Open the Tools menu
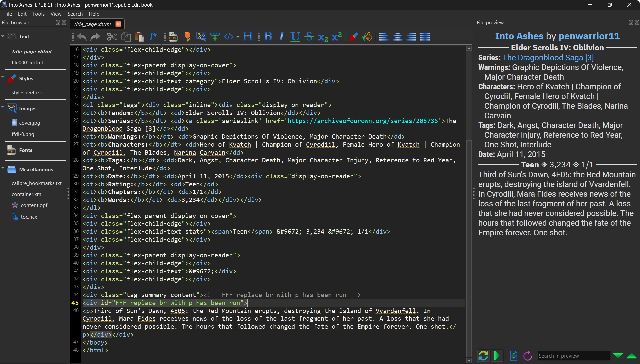Viewport: 640px width, 364px height. coord(38,14)
